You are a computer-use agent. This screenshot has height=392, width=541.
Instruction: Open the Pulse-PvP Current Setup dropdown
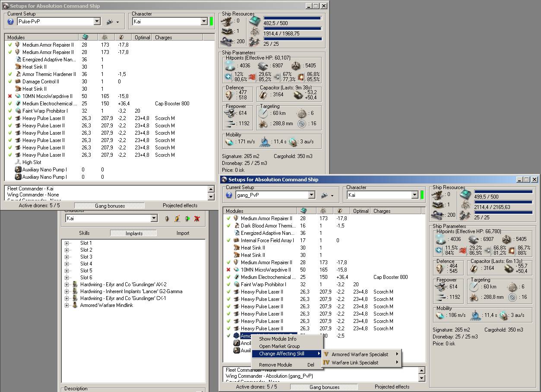pyautogui.click(x=97, y=22)
